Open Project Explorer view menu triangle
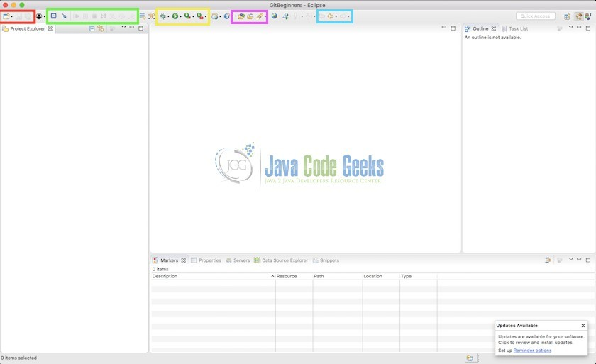The image size is (596, 364). coord(123,28)
